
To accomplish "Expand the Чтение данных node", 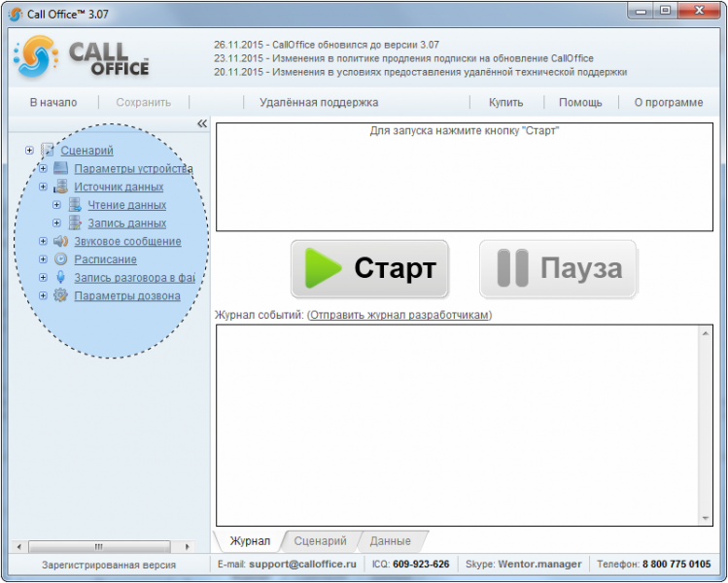I will pyautogui.click(x=56, y=205).
